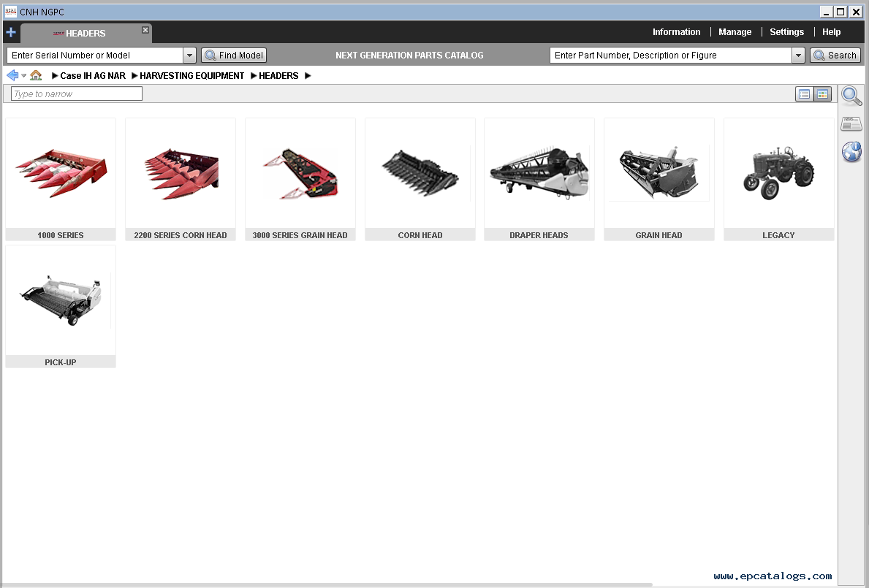This screenshot has width=869, height=588.
Task: Expand the arrow before Case IH AG NAR
Action: click(55, 76)
